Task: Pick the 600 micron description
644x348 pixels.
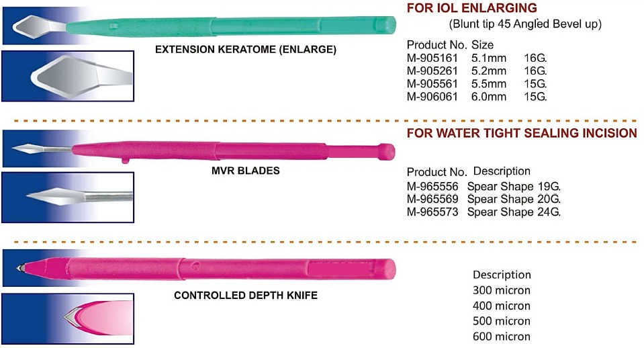Action: tap(501, 337)
